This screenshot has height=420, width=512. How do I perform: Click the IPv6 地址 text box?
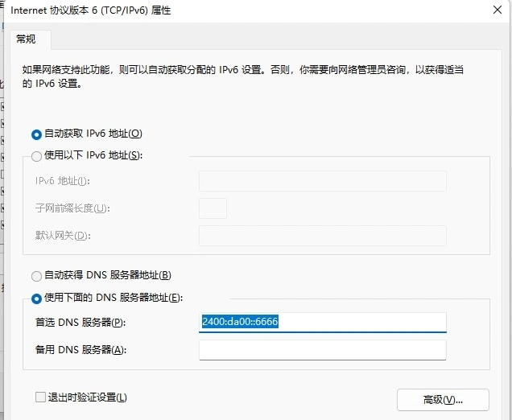click(x=322, y=181)
